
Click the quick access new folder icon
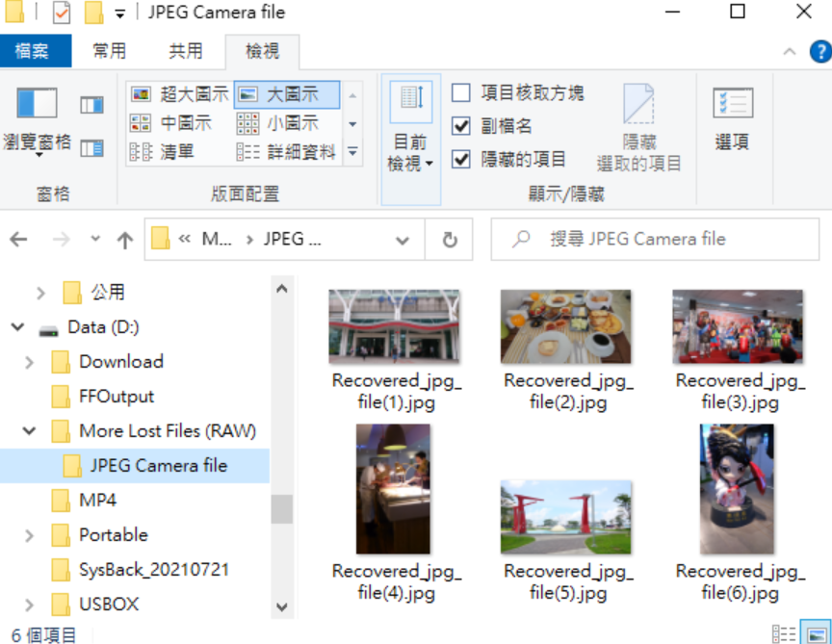(94, 13)
